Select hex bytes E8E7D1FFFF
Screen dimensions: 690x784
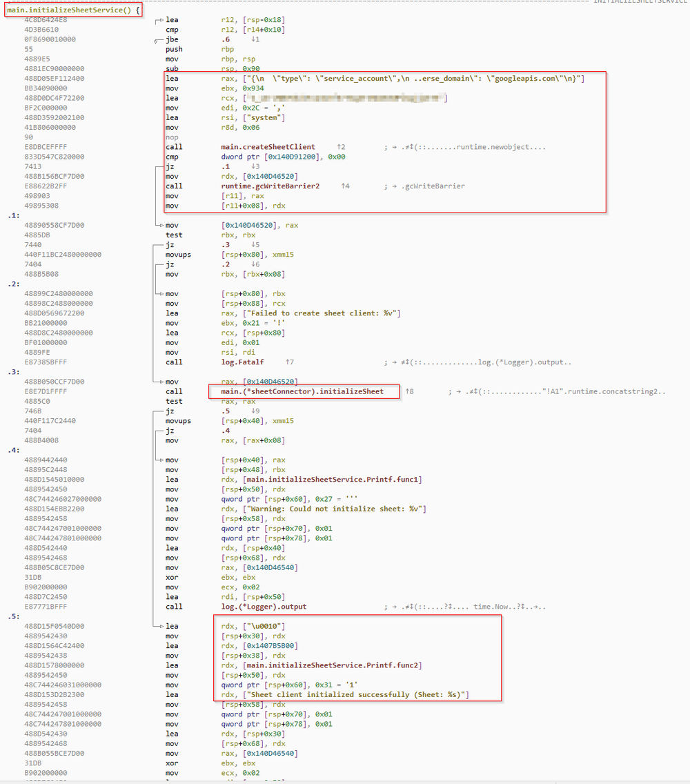coord(46,391)
